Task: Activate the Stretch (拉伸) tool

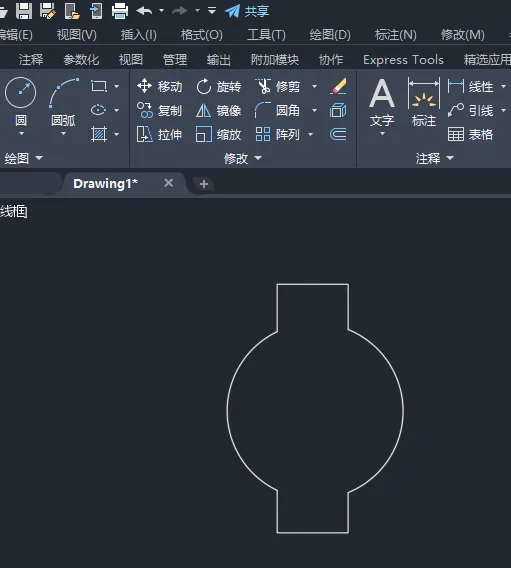Action: [x=160, y=134]
